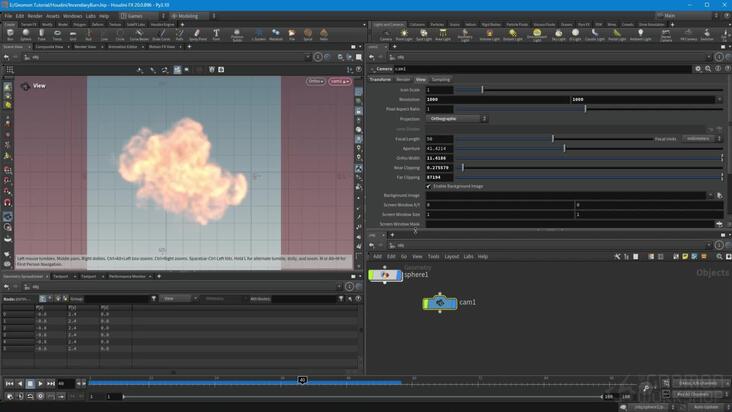
Task: Select the Spray Paint shelf tool
Action: tap(197, 35)
